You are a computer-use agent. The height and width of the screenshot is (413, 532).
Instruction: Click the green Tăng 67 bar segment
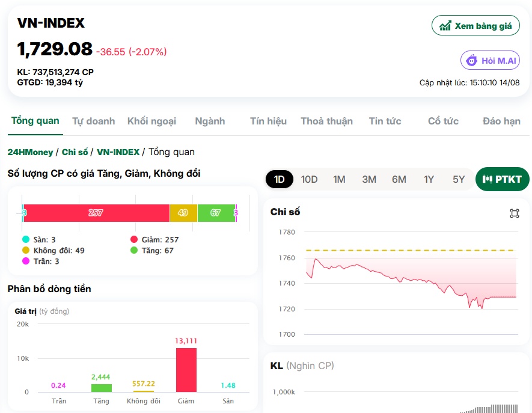[x=216, y=213]
